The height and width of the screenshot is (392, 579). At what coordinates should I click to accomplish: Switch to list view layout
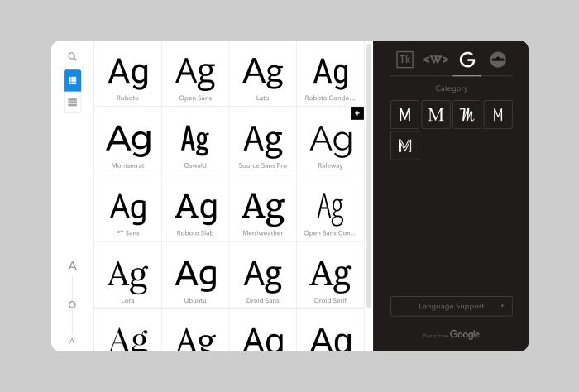pos(73,103)
